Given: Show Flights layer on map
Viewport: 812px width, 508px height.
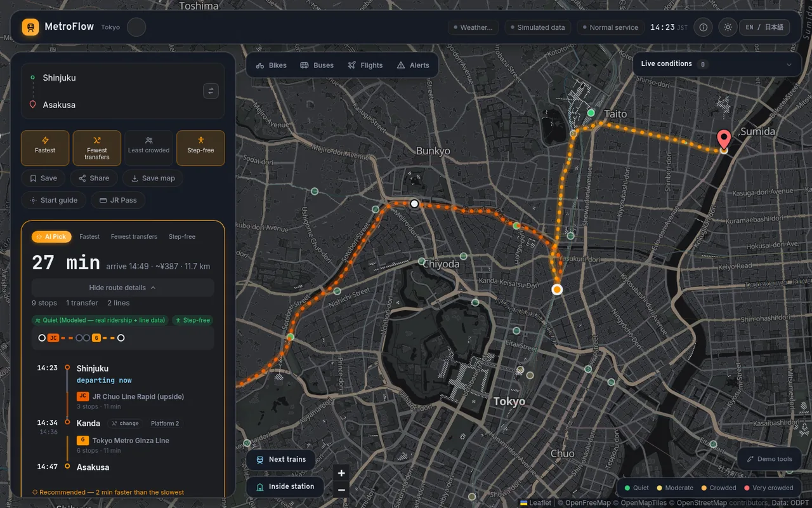Looking at the screenshot, I should 365,65.
